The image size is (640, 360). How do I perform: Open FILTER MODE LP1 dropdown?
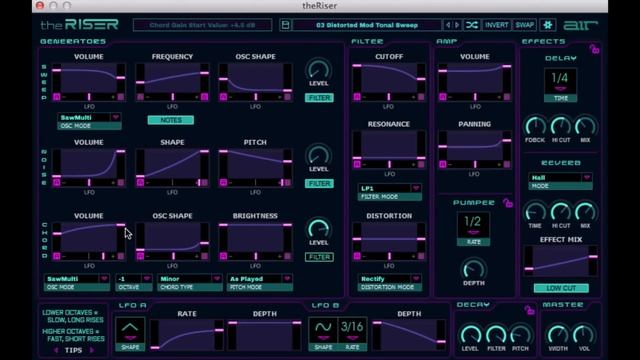pyautogui.click(x=390, y=188)
